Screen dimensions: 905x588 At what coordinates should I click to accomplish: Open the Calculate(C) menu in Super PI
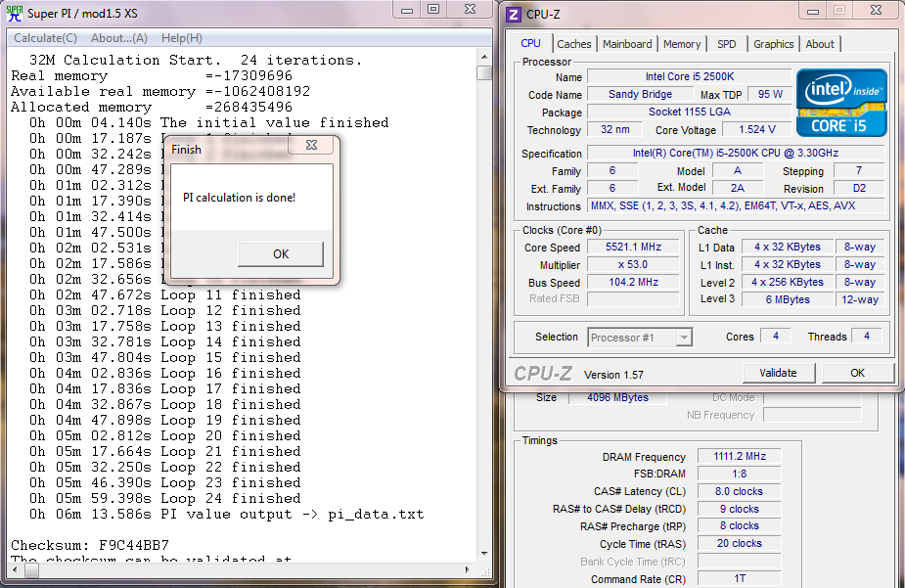[x=45, y=38]
